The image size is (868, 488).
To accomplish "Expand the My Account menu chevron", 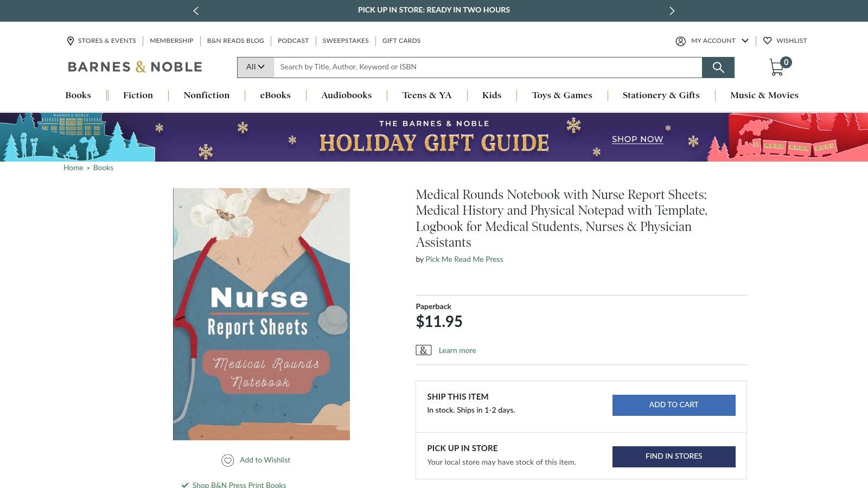I will 745,41.
